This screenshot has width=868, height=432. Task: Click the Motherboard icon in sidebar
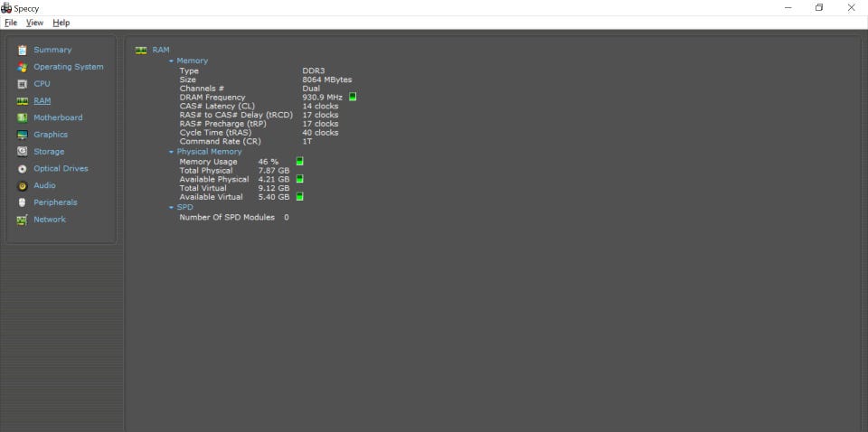click(22, 117)
